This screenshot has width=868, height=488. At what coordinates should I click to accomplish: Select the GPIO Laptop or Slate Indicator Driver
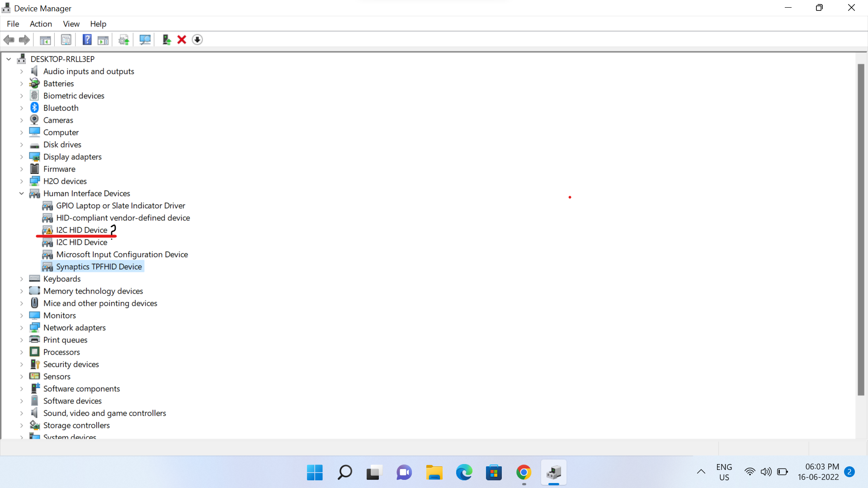[x=121, y=206]
